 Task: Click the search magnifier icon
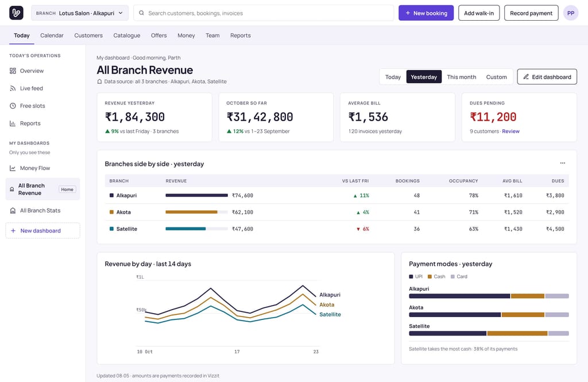pos(141,13)
